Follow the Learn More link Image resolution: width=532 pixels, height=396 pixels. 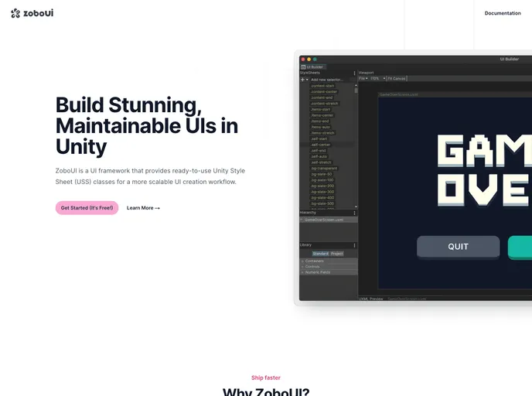tap(143, 208)
